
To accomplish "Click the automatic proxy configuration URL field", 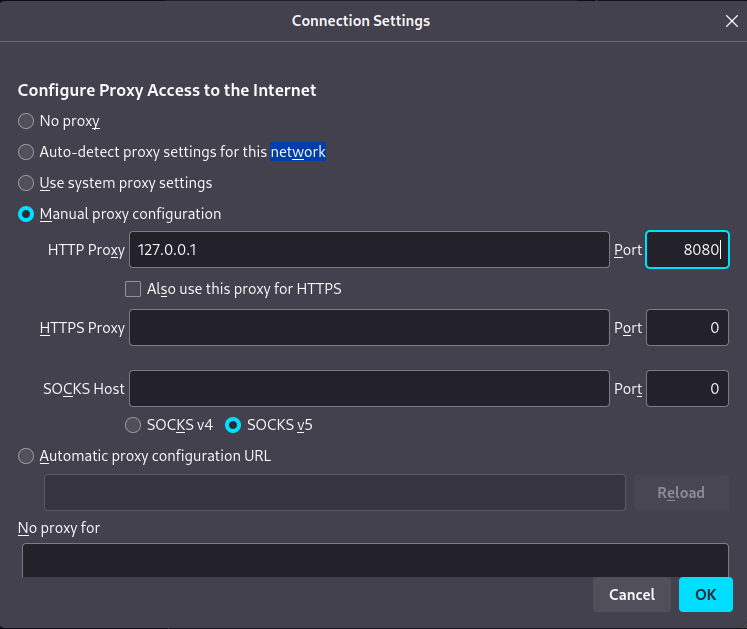I will click(335, 493).
